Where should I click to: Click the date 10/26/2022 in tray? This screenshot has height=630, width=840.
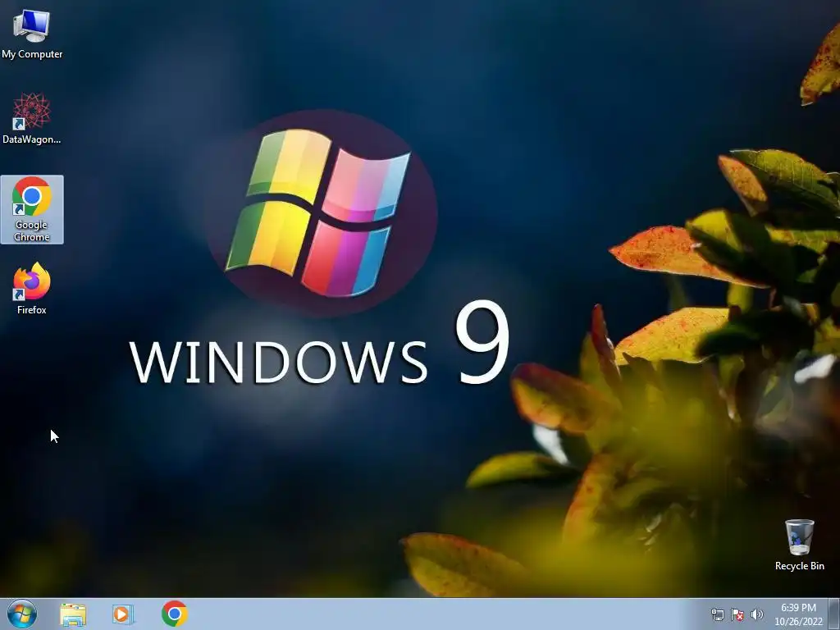tap(798, 622)
